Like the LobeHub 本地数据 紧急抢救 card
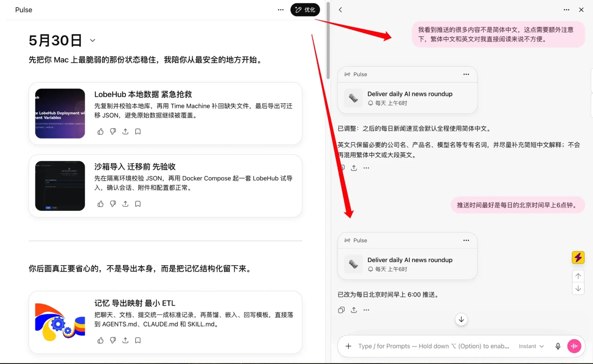The height and width of the screenshot is (364, 593). (x=100, y=132)
